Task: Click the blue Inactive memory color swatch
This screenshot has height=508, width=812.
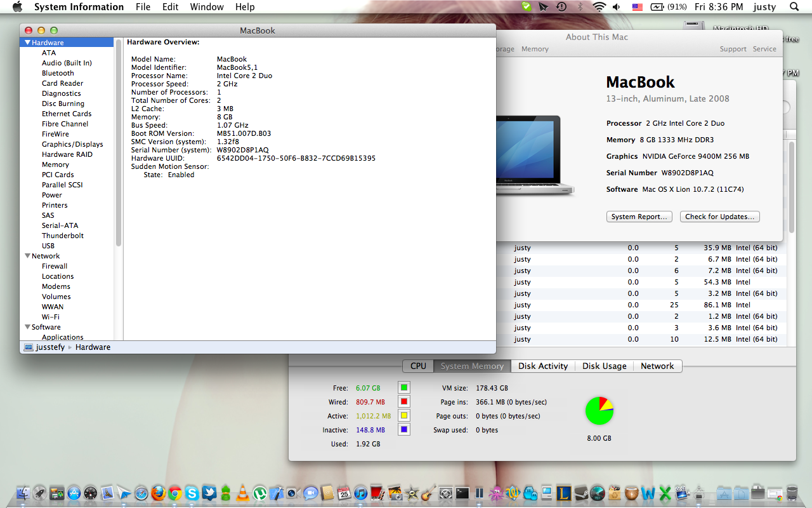Action: [x=404, y=429]
